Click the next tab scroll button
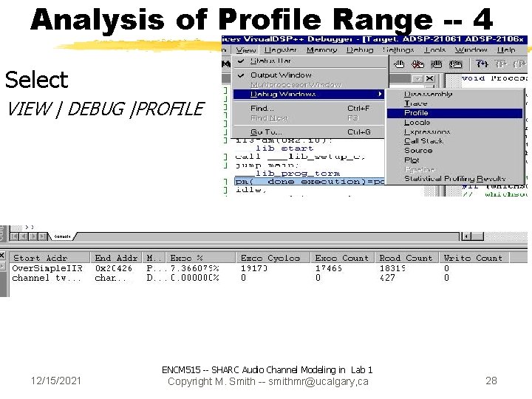The height and width of the screenshot is (399, 532). [x=33, y=236]
